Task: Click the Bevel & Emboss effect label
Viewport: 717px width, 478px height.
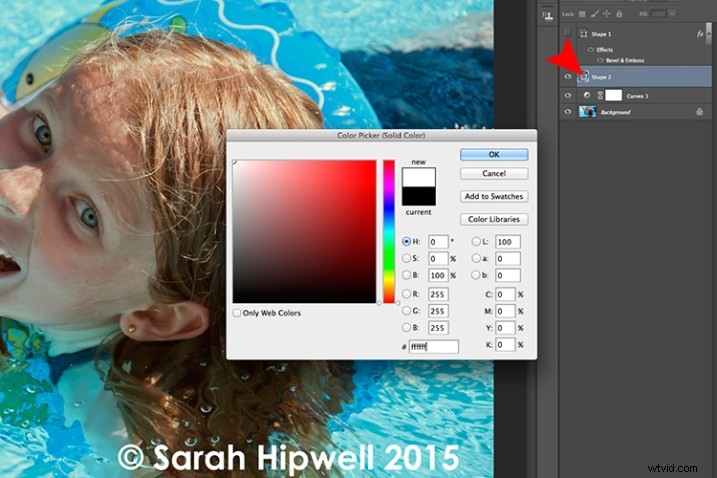Action: click(625, 60)
